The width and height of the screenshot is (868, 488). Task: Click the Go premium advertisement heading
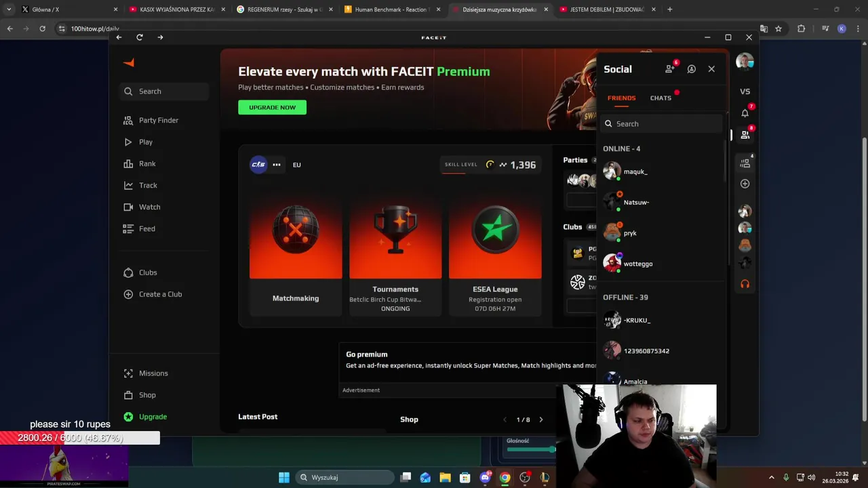tap(367, 354)
